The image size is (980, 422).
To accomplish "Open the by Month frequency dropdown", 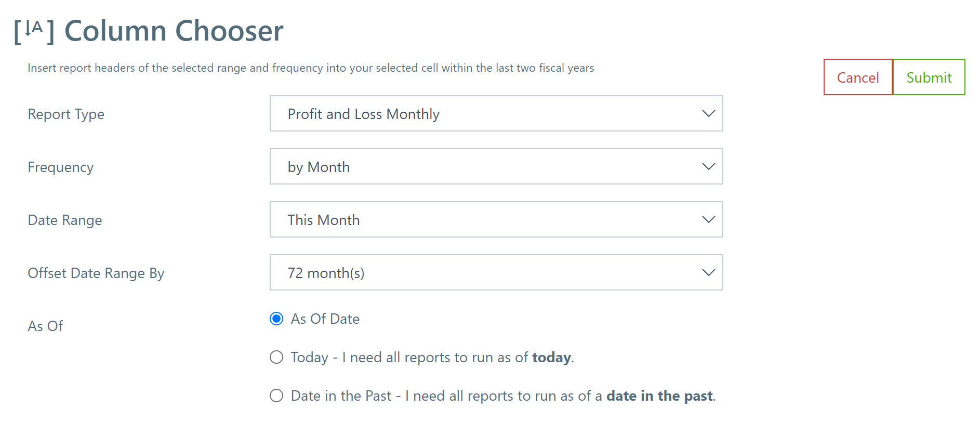I will [x=496, y=166].
